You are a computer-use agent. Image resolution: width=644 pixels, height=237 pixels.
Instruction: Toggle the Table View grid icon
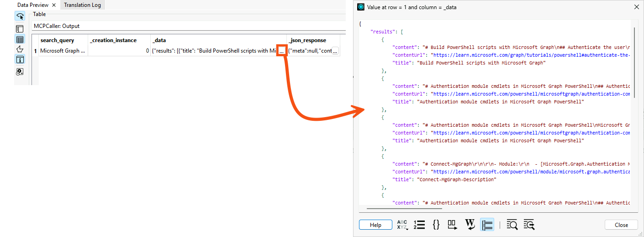(x=20, y=39)
